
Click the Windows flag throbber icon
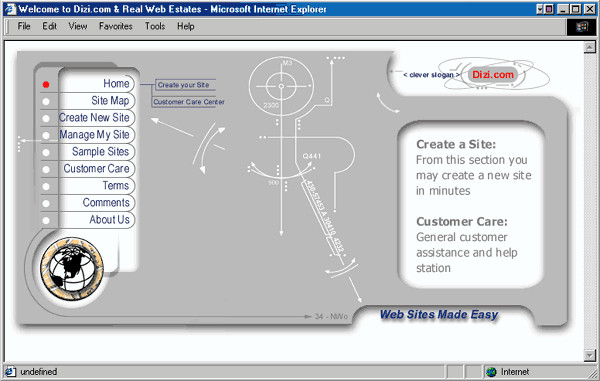pos(581,26)
